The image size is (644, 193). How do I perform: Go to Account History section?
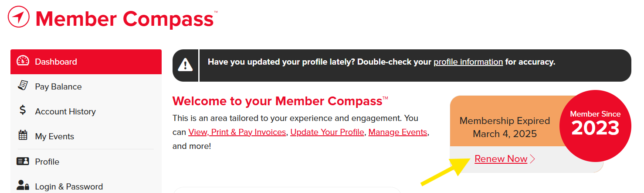[x=86, y=111]
